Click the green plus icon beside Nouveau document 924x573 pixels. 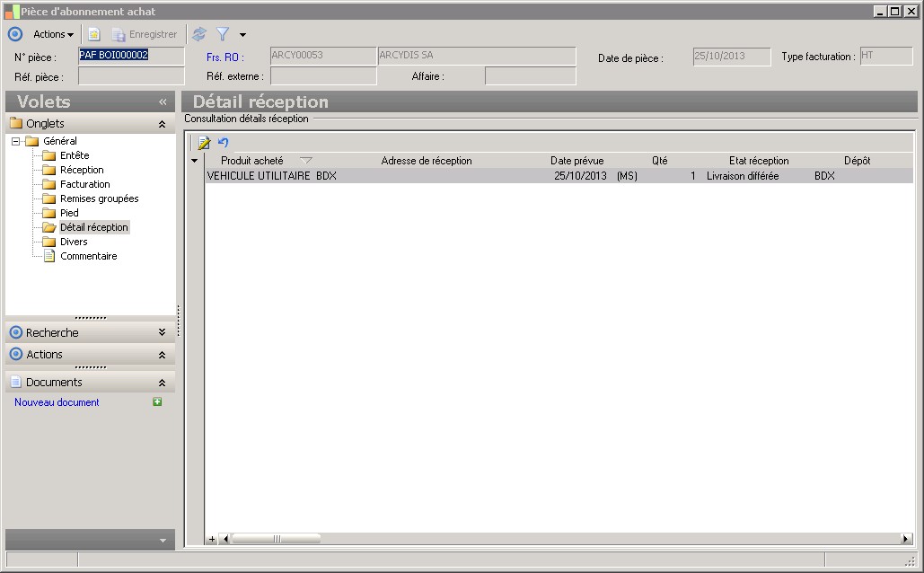tap(157, 402)
